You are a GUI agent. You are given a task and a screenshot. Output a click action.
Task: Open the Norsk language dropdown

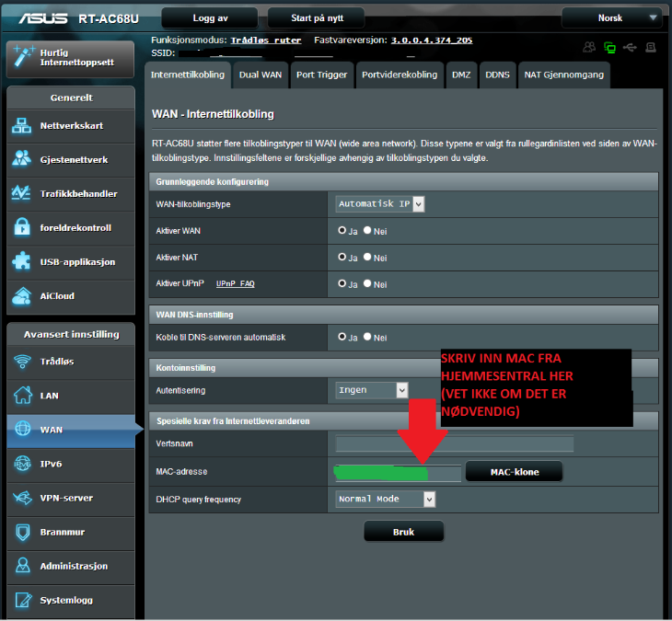612,18
